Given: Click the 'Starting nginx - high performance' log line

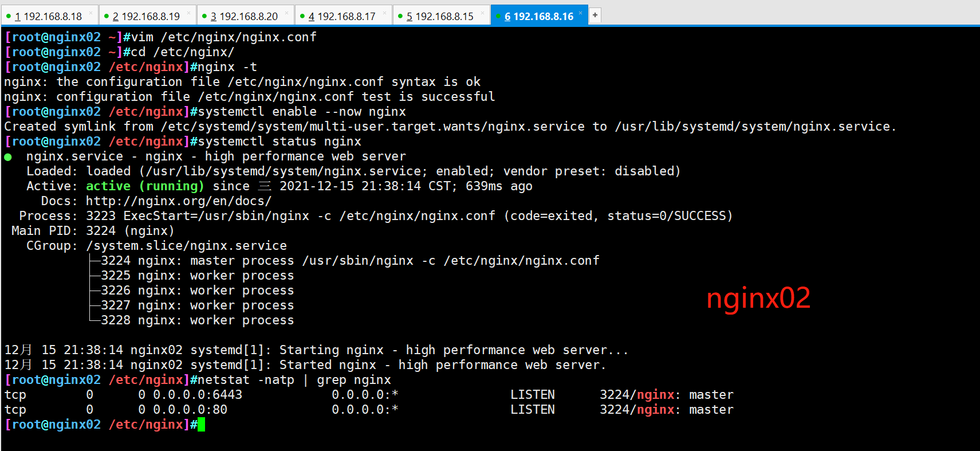Looking at the screenshot, I should click(x=317, y=350).
